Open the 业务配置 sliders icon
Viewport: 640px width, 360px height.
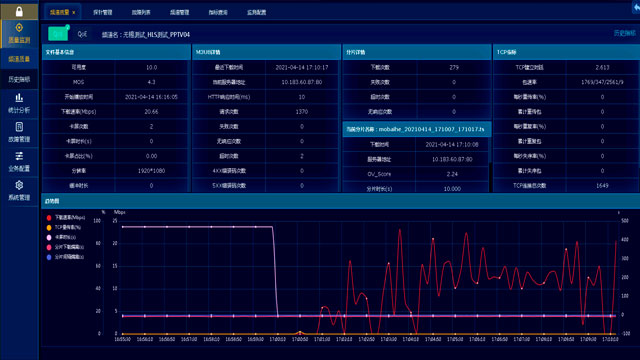[19, 156]
